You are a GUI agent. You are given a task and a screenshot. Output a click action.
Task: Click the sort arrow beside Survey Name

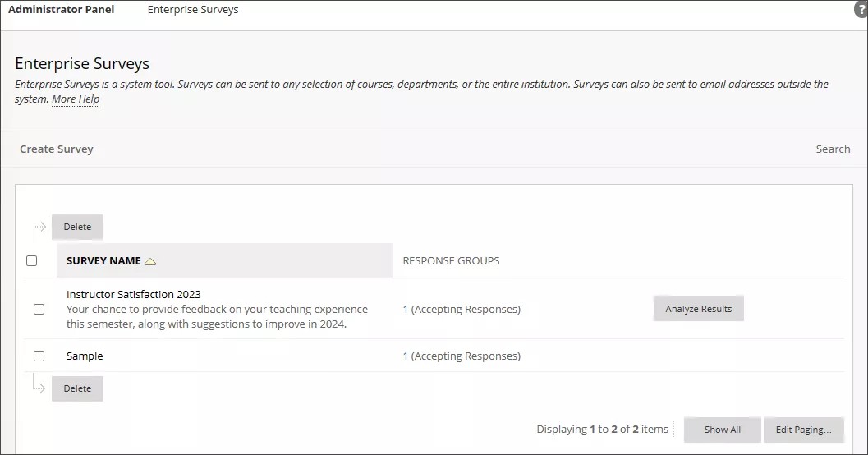coord(150,261)
